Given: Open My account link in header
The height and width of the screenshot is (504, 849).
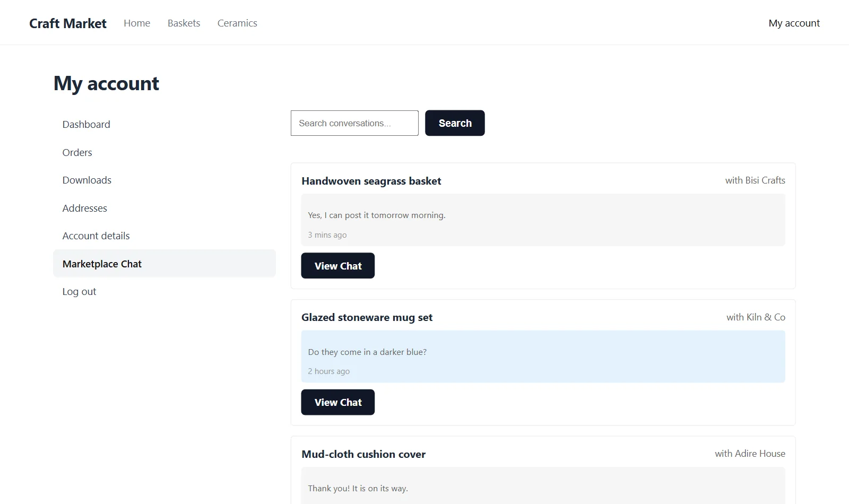Looking at the screenshot, I should click(794, 23).
